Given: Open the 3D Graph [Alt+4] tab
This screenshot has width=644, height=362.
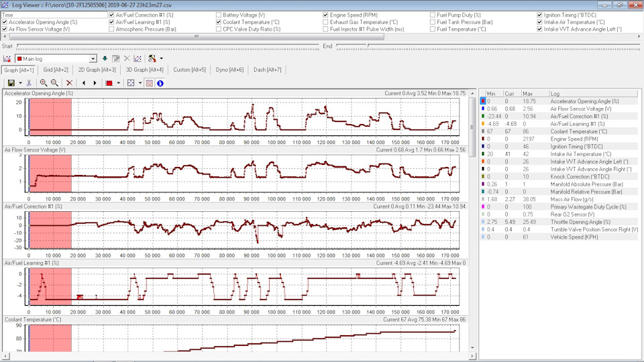Looking at the screenshot, I should click(x=145, y=70).
